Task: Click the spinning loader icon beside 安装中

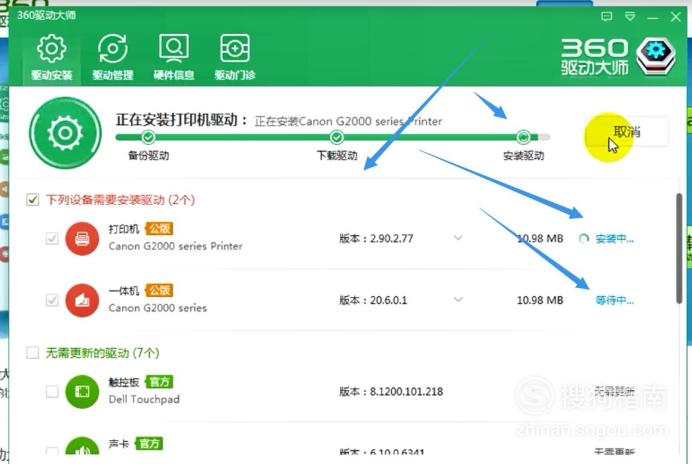Action: click(583, 239)
